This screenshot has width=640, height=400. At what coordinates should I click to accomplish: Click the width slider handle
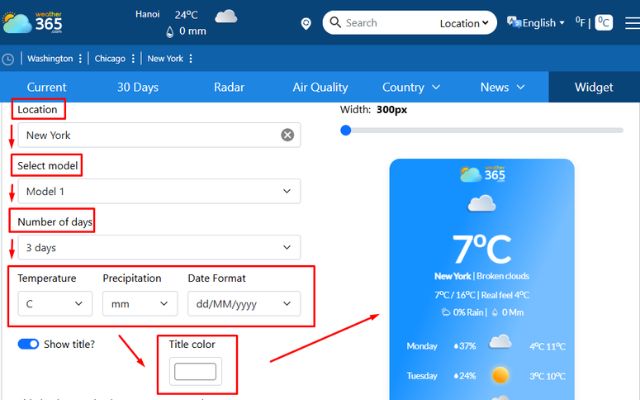point(346,130)
